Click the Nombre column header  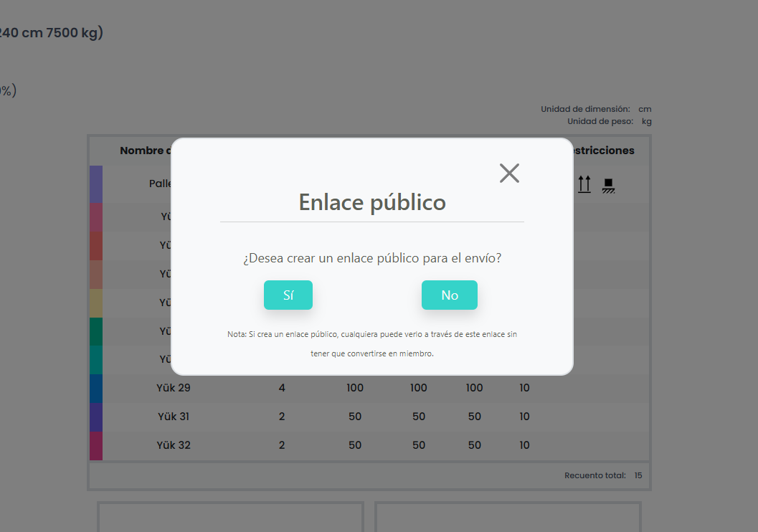click(143, 150)
